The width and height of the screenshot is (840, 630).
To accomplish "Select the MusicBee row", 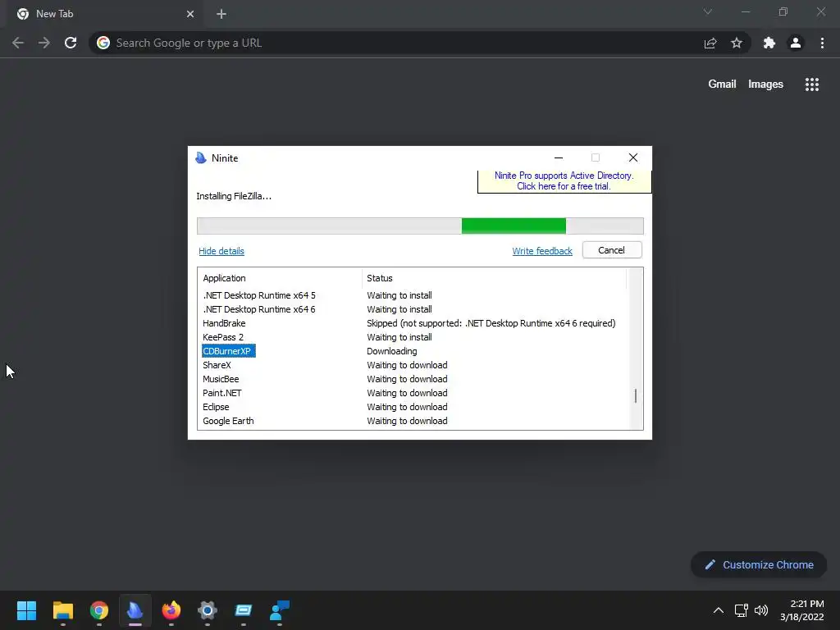I will 413,379.
